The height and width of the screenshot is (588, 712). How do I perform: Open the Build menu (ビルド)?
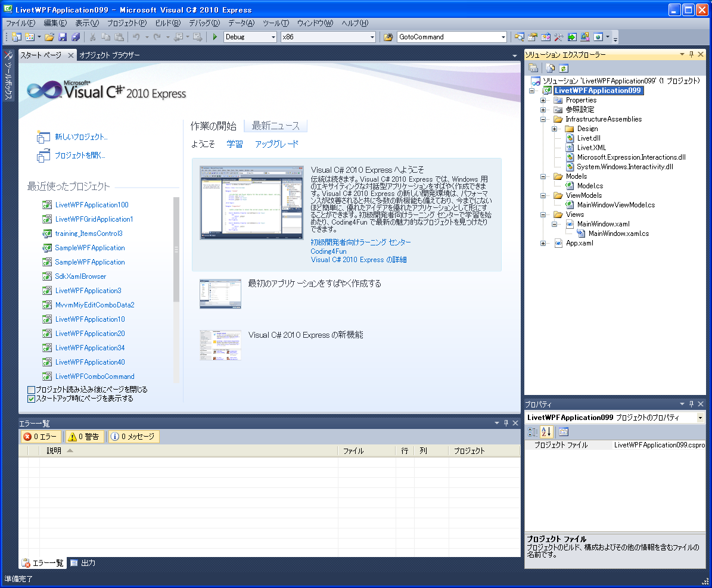coord(167,23)
